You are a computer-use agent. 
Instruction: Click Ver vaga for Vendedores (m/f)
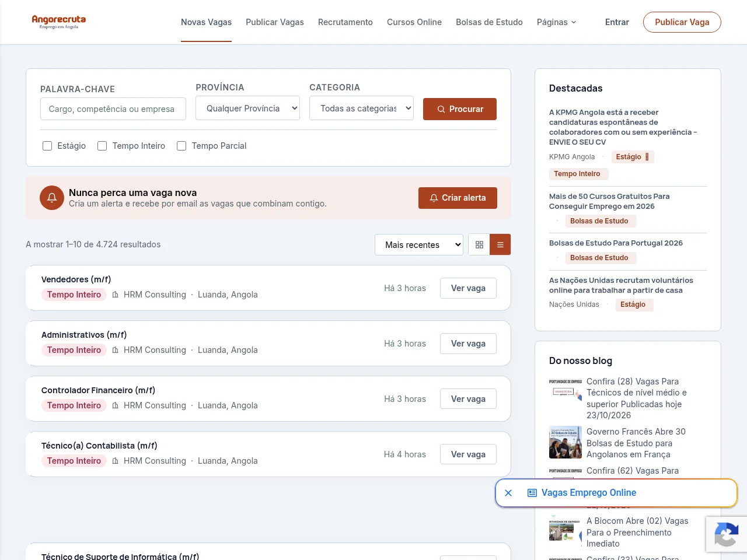point(468,288)
